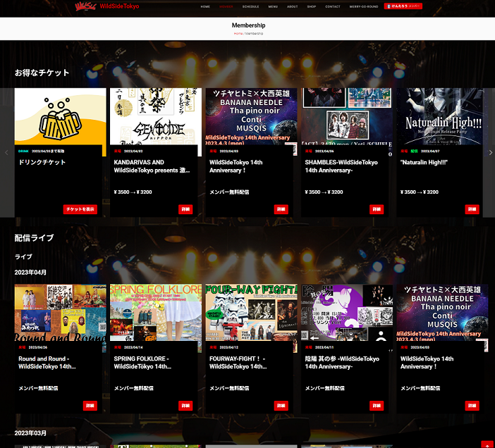
Task: Click the Round and Round card title
Action: click(47, 363)
